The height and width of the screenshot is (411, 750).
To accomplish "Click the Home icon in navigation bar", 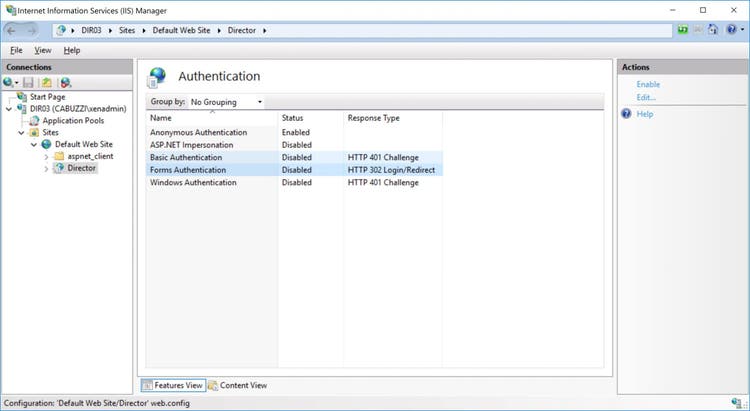I will 713,30.
